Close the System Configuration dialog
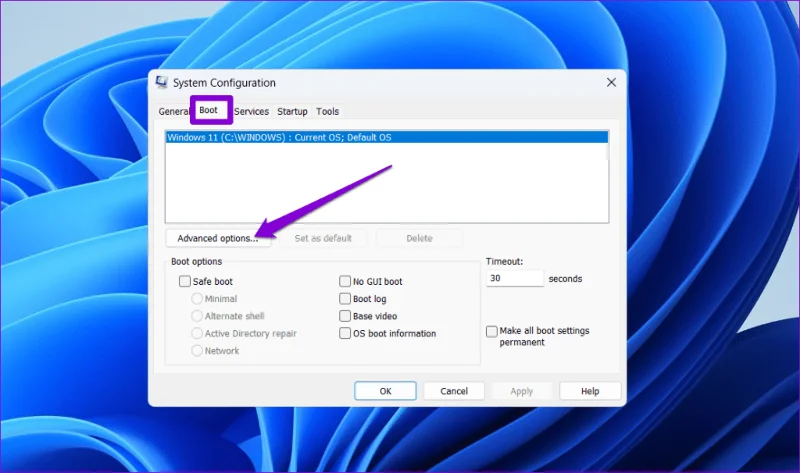Image resolution: width=800 pixels, height=473 pixels. [611, 82]
